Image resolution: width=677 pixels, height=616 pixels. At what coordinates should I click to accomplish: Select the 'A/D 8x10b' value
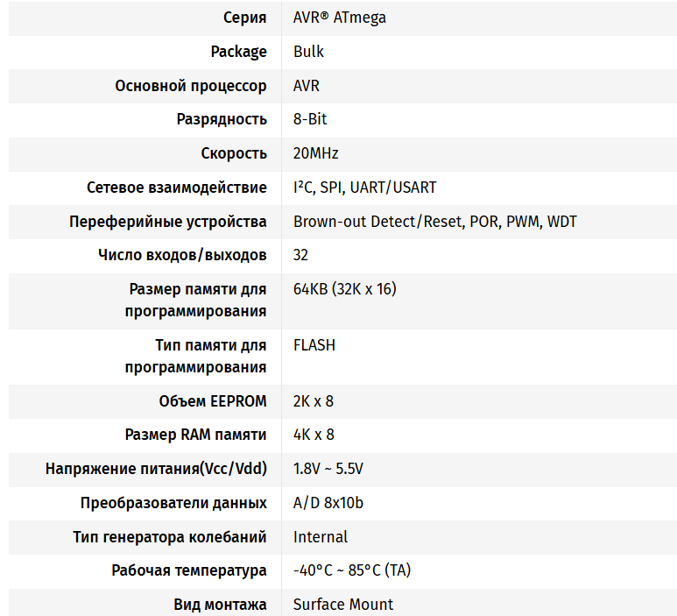[x=328, y=503]
